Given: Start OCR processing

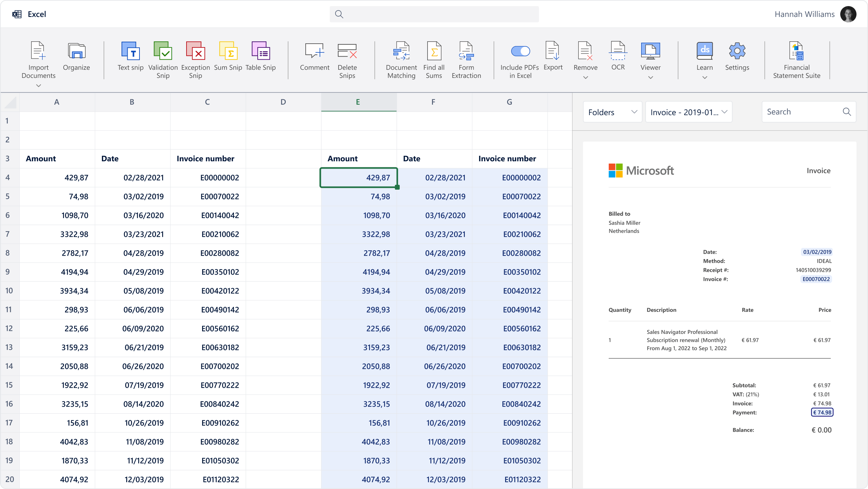Looking at the screenshot, I should pos(618,56).
